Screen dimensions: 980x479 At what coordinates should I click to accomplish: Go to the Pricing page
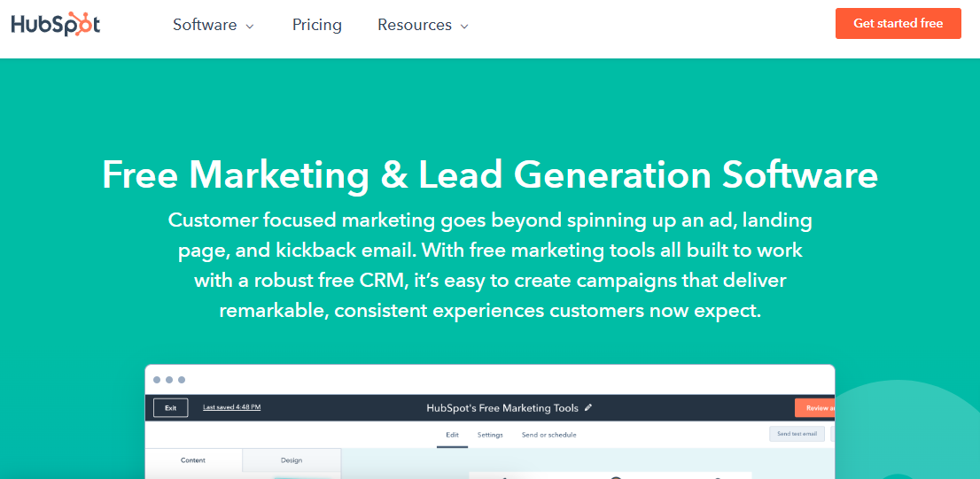point(316,25)
